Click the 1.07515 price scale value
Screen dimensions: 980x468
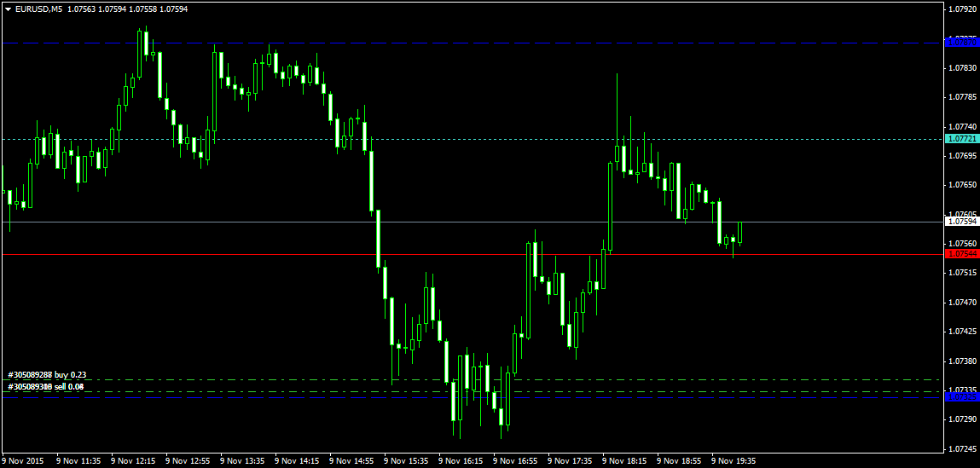pyautogui.click(x=962, y=273)
